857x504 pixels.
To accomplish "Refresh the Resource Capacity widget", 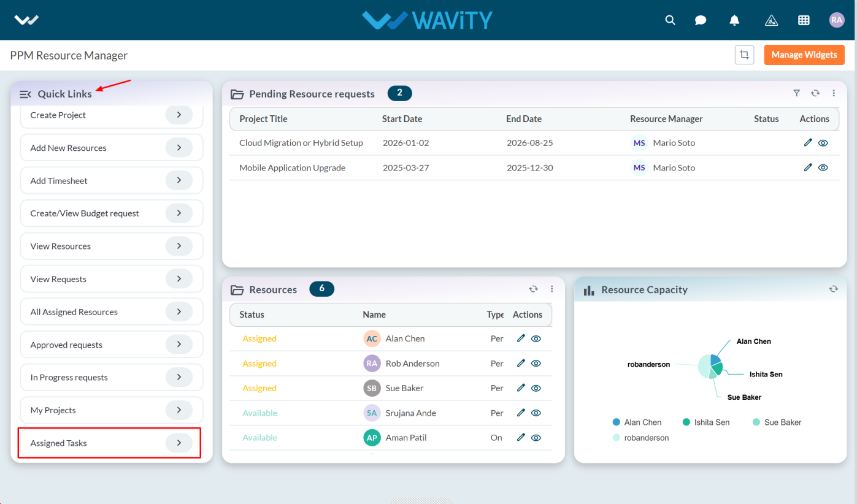I will click(833, 289).
